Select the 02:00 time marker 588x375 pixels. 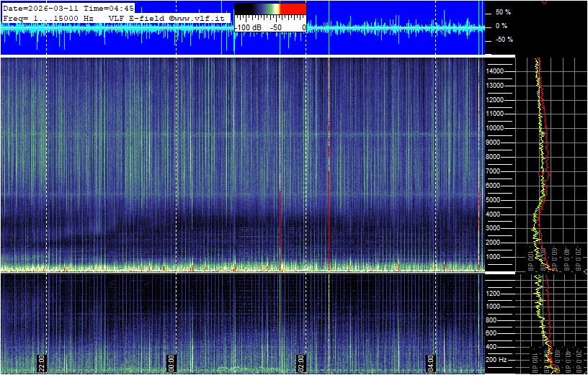[300, 361]
